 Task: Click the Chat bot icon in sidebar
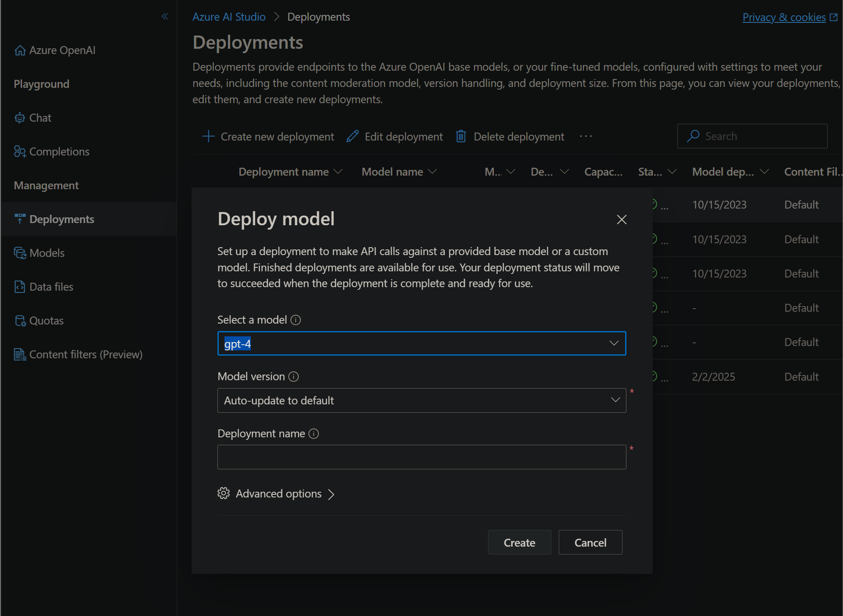point(20,118)
